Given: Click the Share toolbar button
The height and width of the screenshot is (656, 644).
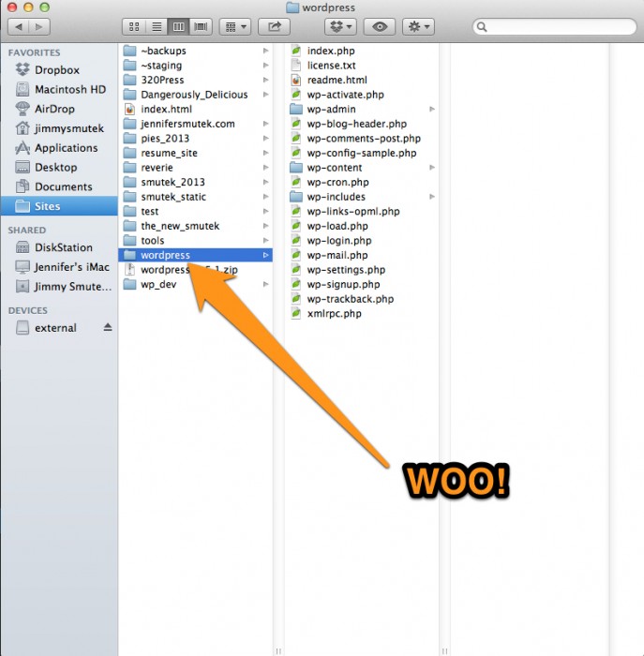Looking at the screenshot, I should [274, 27].
